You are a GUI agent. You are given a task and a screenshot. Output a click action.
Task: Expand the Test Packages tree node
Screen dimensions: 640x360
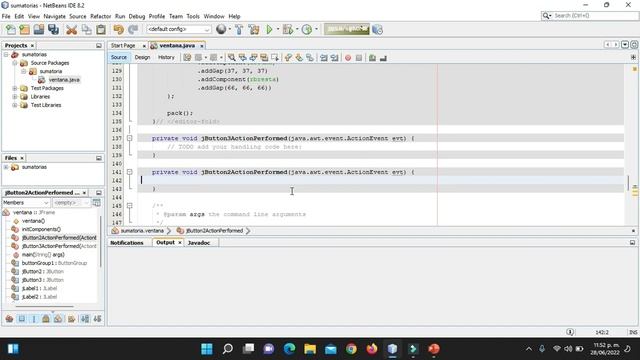click(15, 88)
